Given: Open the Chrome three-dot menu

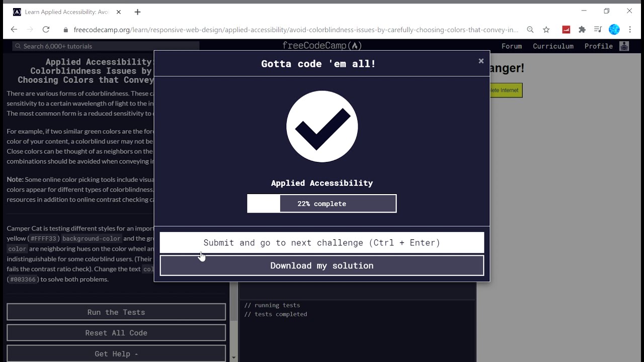Looking at the screenshot, I should (x=630, y=30).
